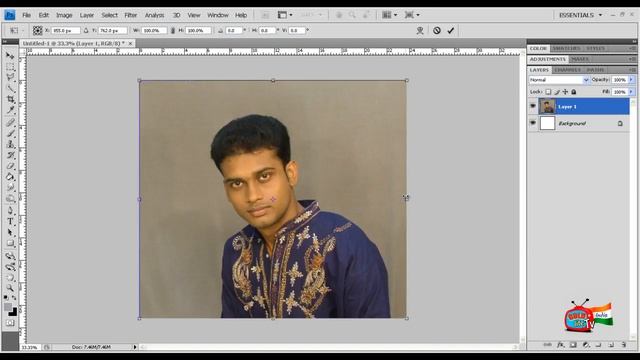Open the Image menu
640x360 pixels.
point(64,15)
